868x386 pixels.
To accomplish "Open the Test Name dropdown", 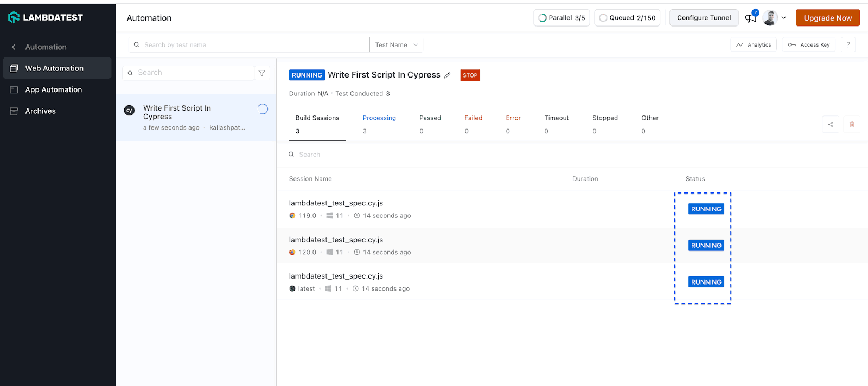I will (x=397, y=45).
